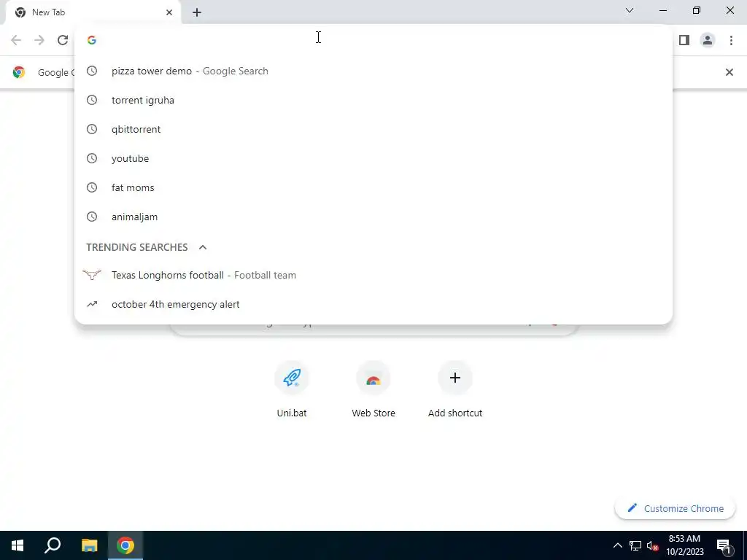Open the tab search chevron in the title bar
The width and height of the screenshot is (747, 560).
[630, 10]
